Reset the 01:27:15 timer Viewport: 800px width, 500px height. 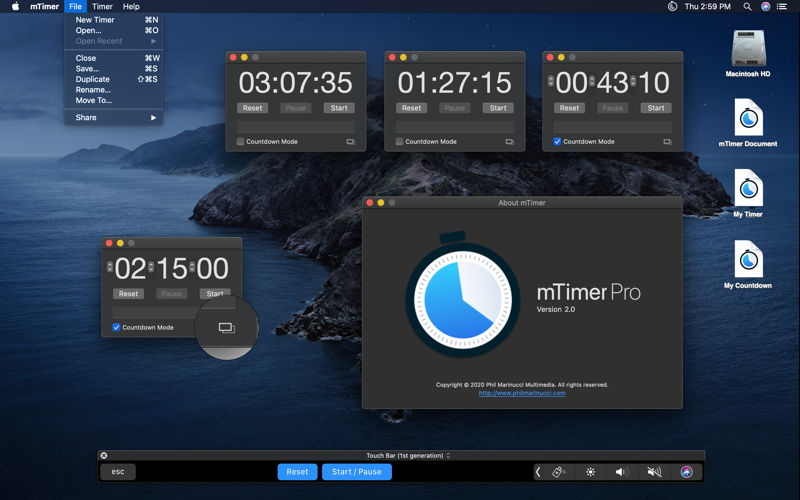411,108
